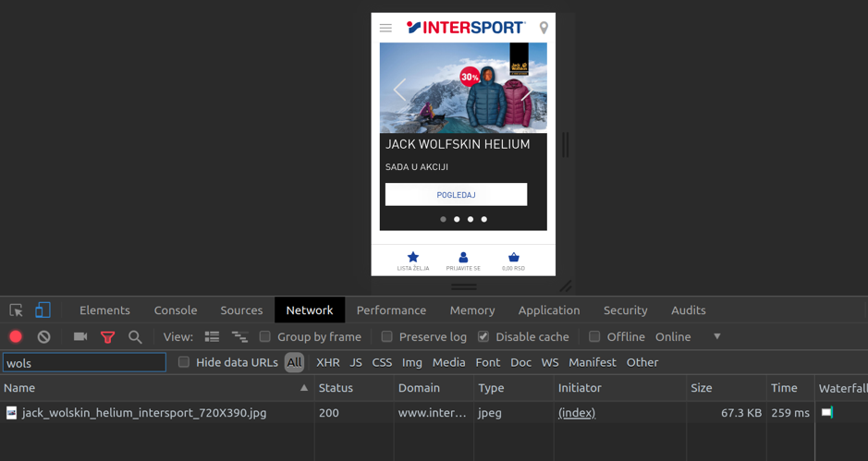Clear the network log
The width and height of the screenshot is (868, 461).
point(43,337)
